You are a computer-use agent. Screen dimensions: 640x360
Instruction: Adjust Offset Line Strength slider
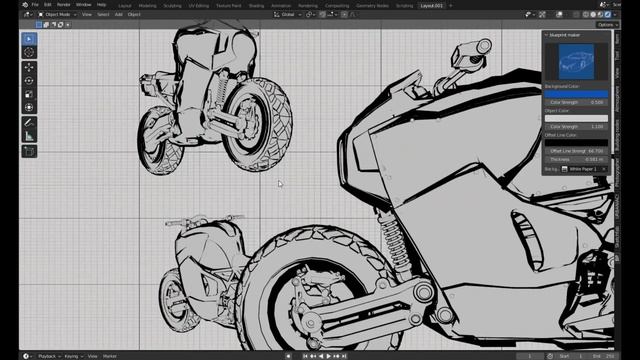pyautogui.click(x=576, y=151)
